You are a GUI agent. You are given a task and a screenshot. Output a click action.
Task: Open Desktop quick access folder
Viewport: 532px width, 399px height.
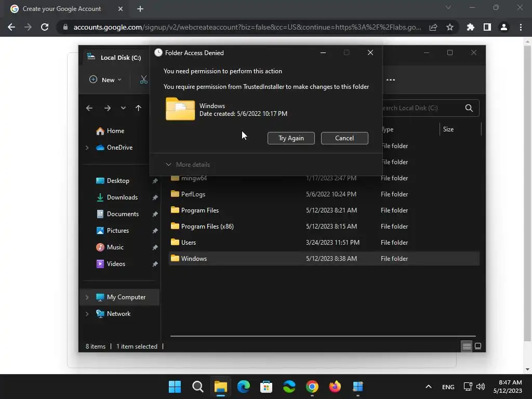tap(118, 181)
